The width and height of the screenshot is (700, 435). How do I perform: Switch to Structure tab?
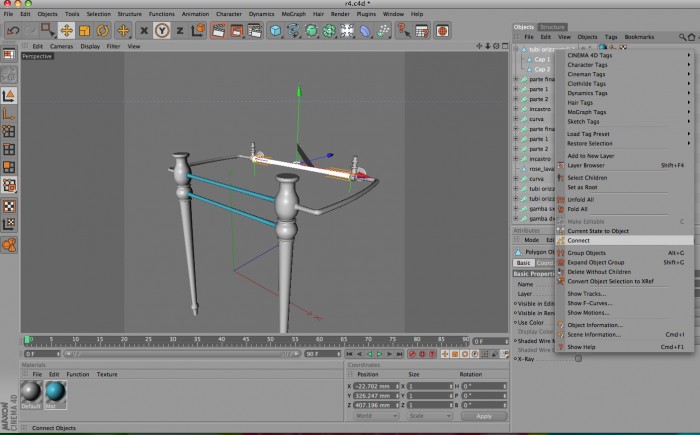(552, 27)
